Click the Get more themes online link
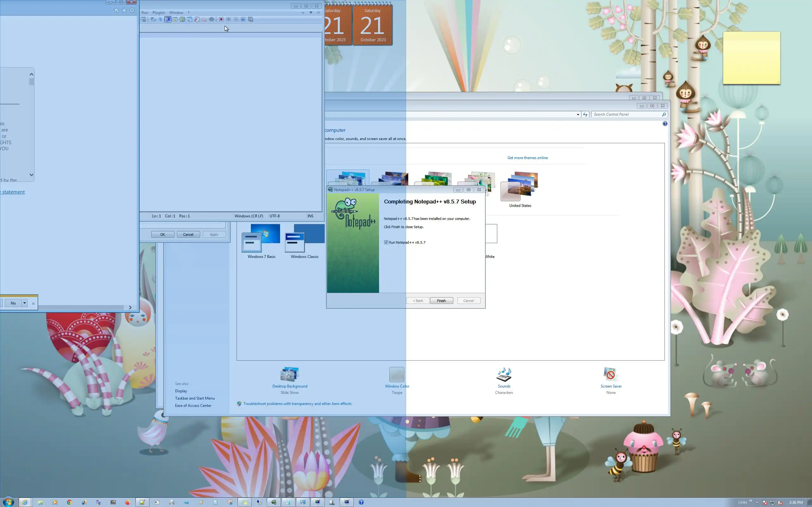Image resolution: width=812 pixels, height=507 pixels. pos(527,157)
